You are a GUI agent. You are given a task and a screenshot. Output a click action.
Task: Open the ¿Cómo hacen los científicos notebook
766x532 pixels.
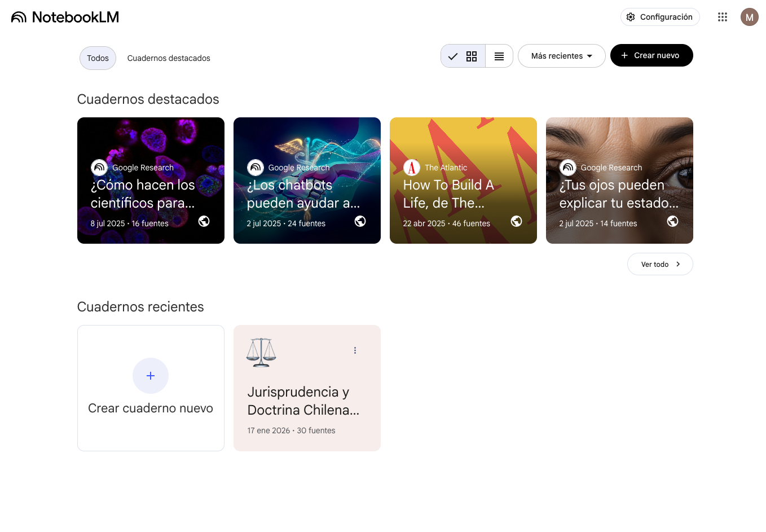click(151, 181)
